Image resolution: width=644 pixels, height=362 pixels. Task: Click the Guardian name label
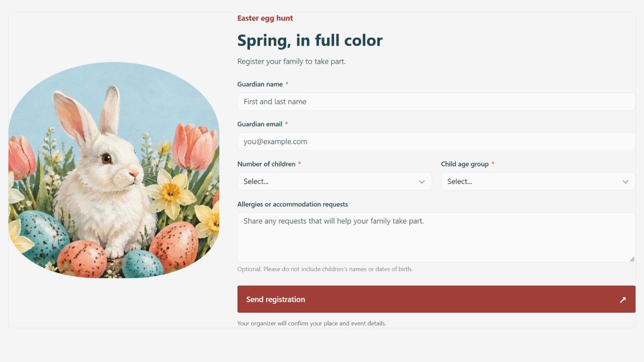click(260, 84)
